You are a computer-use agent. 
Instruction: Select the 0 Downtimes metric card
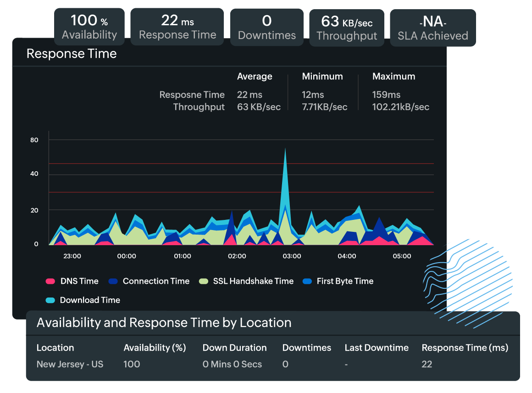coord(266,28)
